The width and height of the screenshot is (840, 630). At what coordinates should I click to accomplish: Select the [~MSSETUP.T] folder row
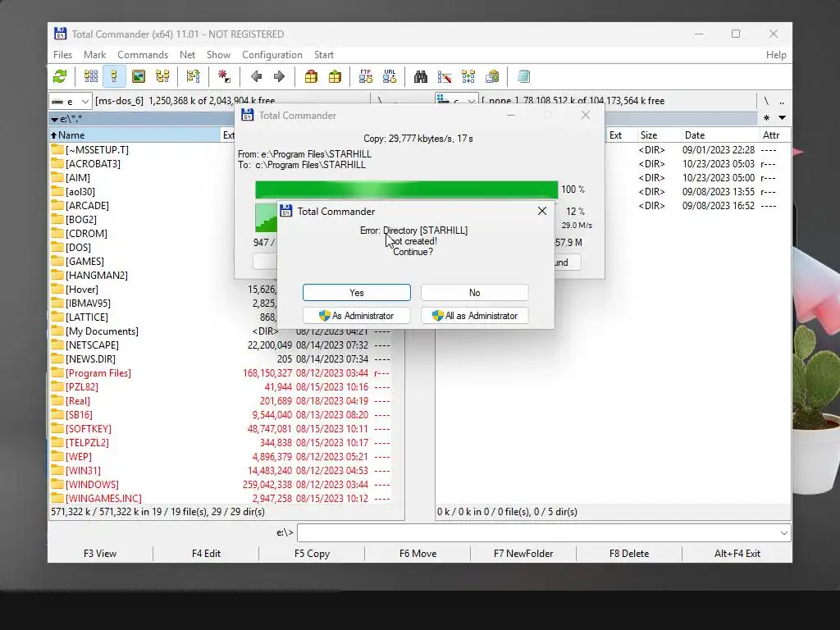click(x=141, y=149)
